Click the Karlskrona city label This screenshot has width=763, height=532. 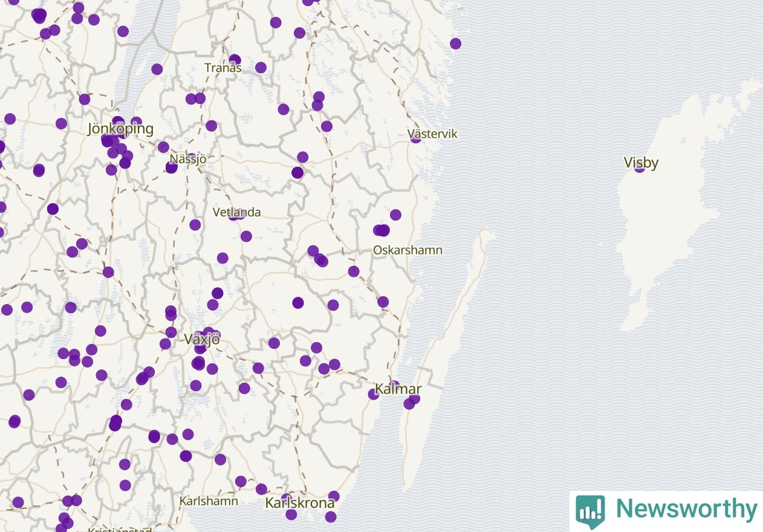[x=300, y=503]
